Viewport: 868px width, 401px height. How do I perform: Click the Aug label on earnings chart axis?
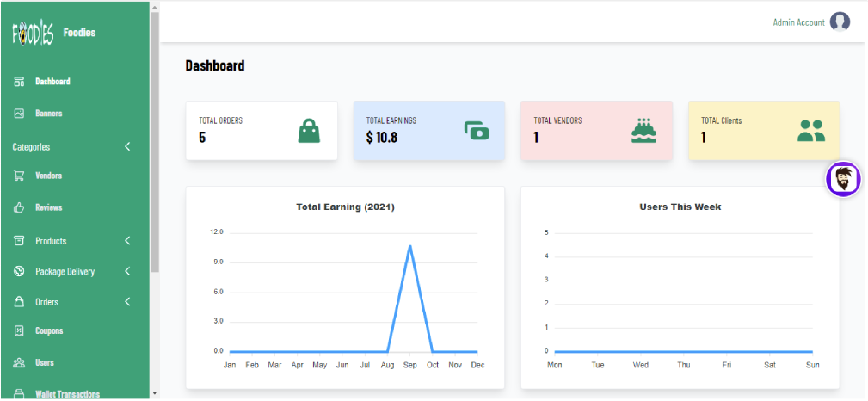coord(387,365)
